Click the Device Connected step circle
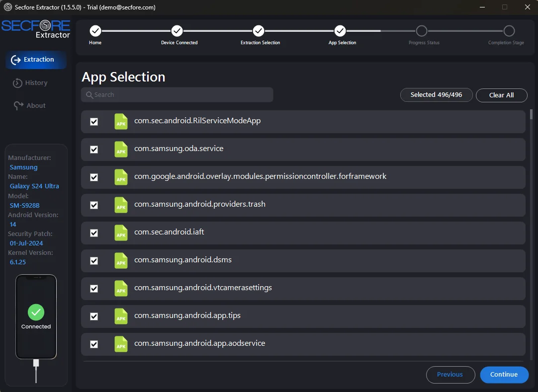Screen dimensions: 538x392 pyautogui.click(x=177, y=31)
